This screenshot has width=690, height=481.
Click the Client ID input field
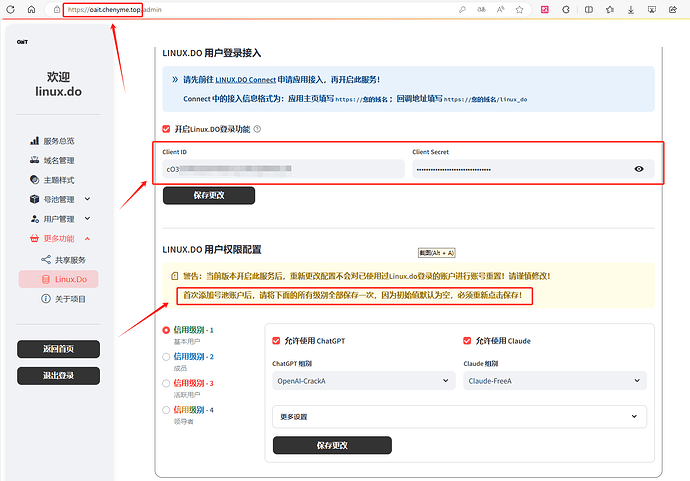(283, 169)
